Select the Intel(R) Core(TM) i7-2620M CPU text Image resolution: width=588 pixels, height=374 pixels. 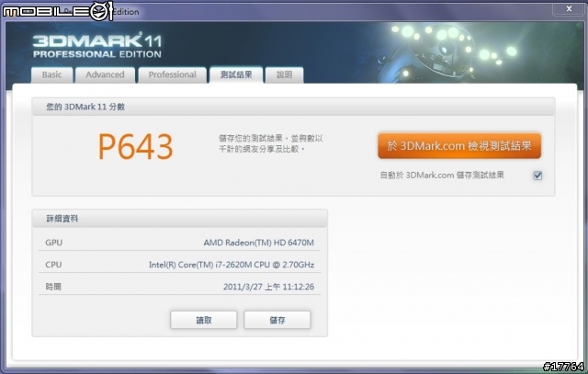pos(232,265)
